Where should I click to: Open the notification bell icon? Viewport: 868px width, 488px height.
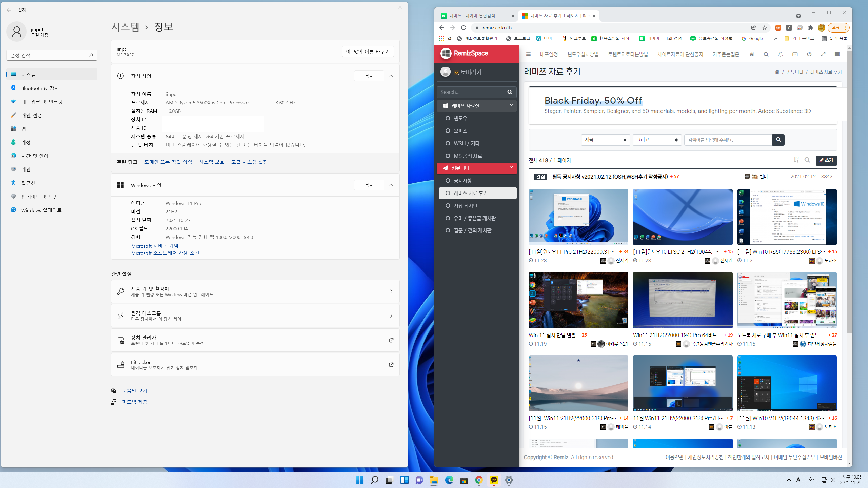point(780,54)
